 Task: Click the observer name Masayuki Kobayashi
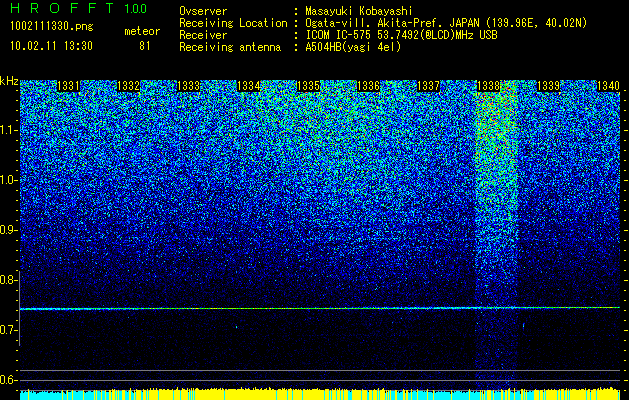point(358,11)
